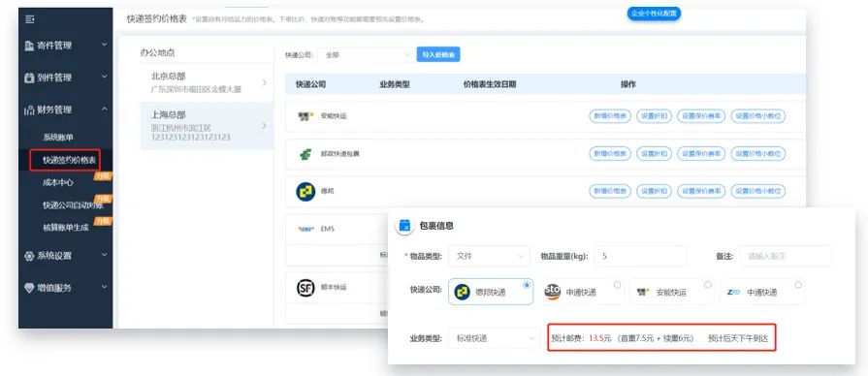The width and height of the screenshot is (868, 376).
Task: Click the 系统设置 gear icon
Action: (x=30, y=256)
